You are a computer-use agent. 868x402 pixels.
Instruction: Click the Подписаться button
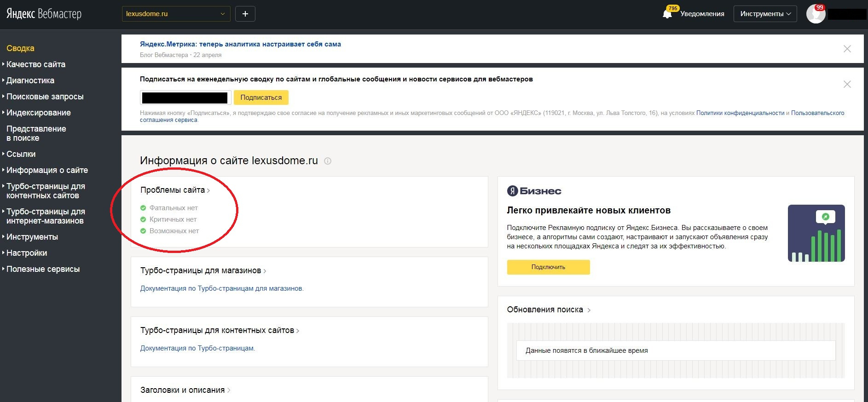[x=261, y=98]
